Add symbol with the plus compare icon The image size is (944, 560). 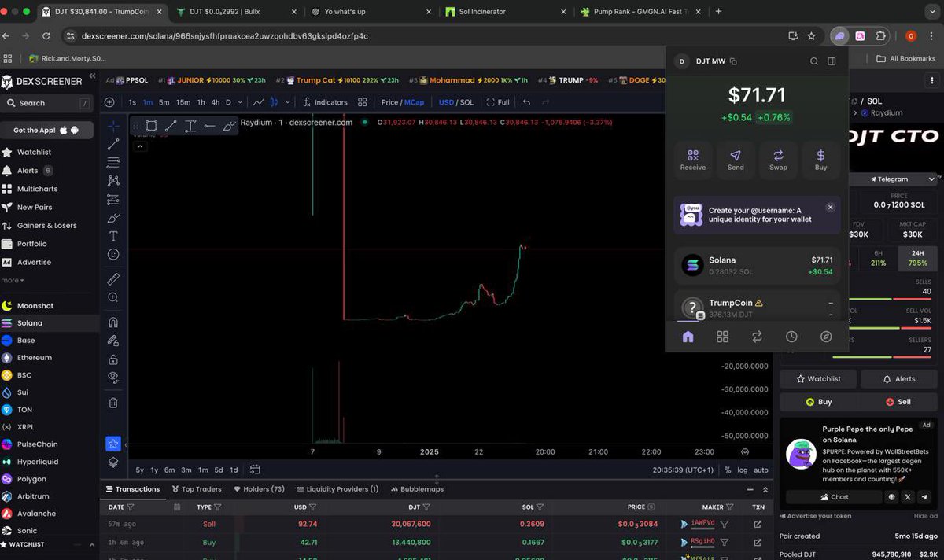pyautogui.click(x=109, y=102)
